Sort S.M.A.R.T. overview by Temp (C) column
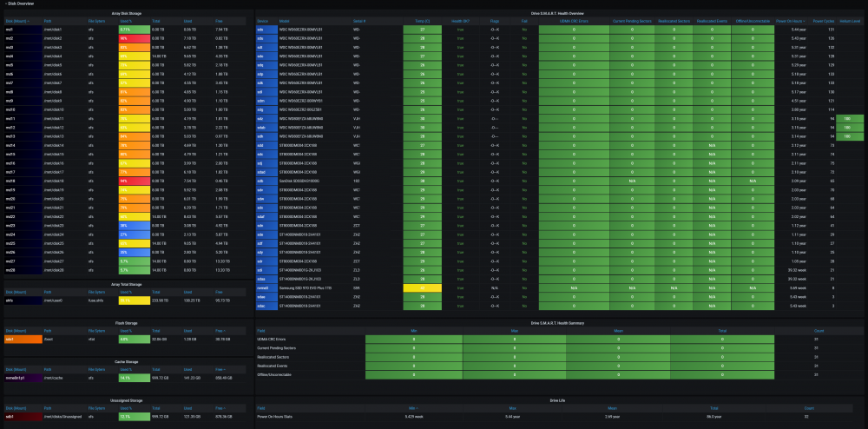The width and height of the screenshot is (868, 429). [423, 21]
